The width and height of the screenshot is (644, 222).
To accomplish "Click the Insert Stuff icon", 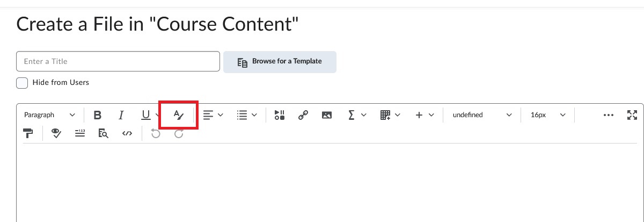I will click(279, 114).
